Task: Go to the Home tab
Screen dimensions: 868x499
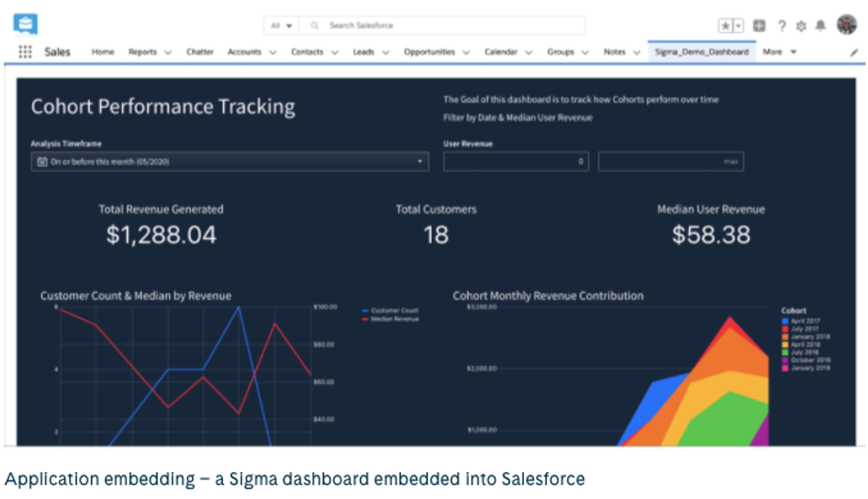Action: click(x=103, y=52)
